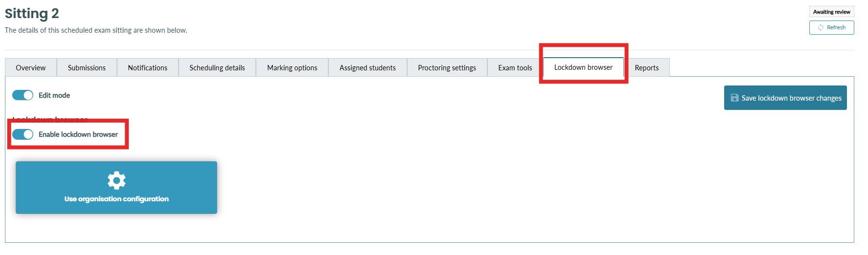Screen dimensions: 868x255
Task: Click the floppy disk save icon
Action: (734, 98)
